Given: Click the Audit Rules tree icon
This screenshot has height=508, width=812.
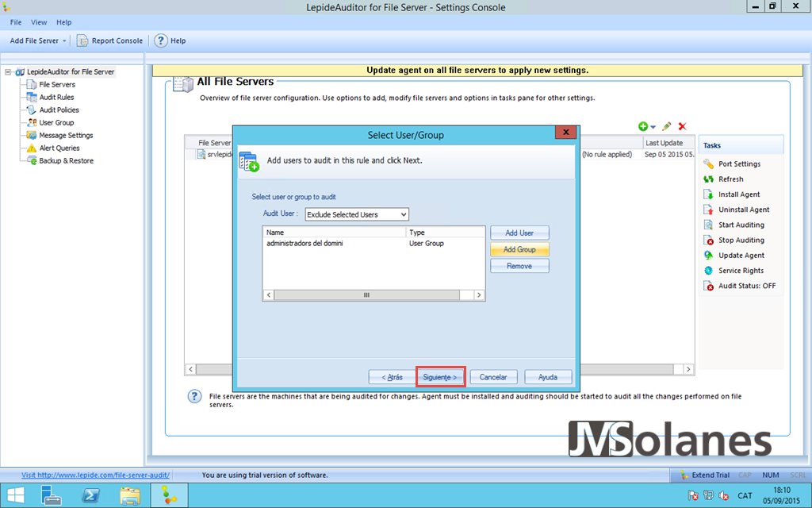Looking at the screenshot, I should 32,97.
